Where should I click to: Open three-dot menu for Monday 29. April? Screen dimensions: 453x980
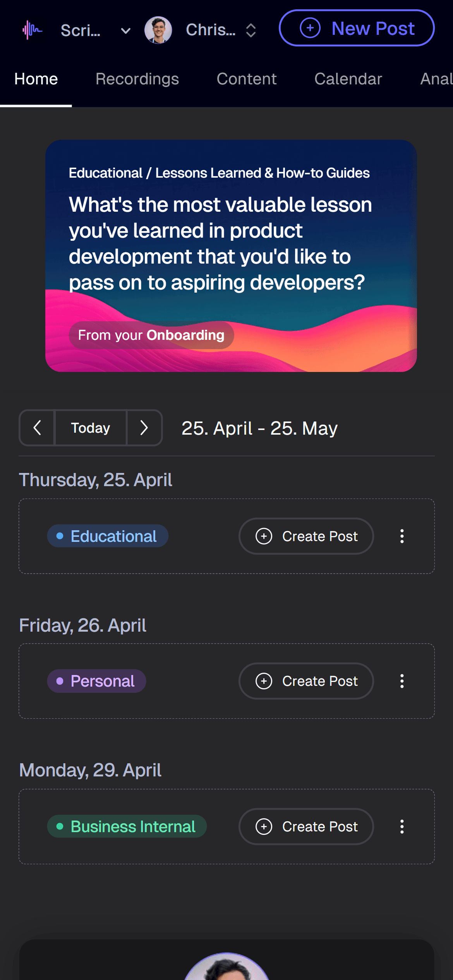[402, 826]
